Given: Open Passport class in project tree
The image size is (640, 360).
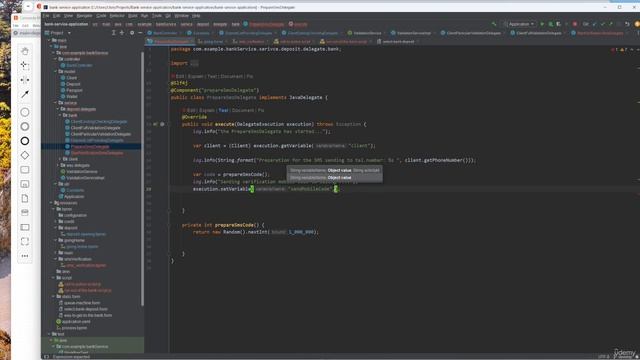Looking at the screenshot, I should pyautogui.click(x=74, y=90).
